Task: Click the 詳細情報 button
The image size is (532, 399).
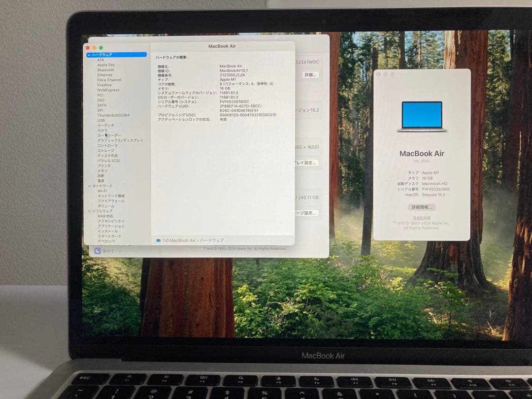Action: [423, 207]
